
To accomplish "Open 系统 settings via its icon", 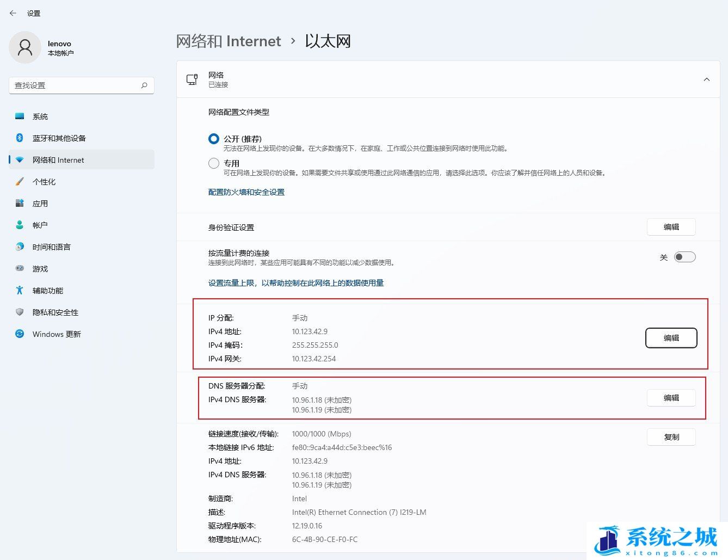I will pos(20,116).
